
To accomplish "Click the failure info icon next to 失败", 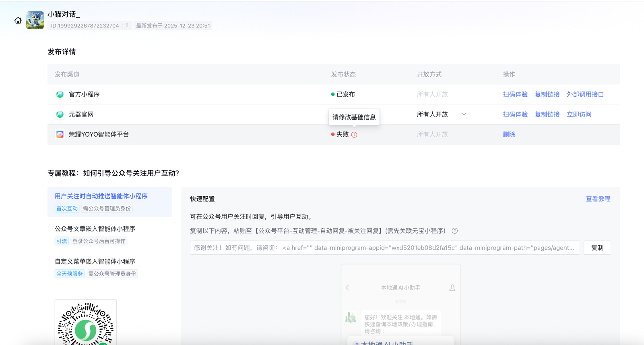I will click(354, 135).
